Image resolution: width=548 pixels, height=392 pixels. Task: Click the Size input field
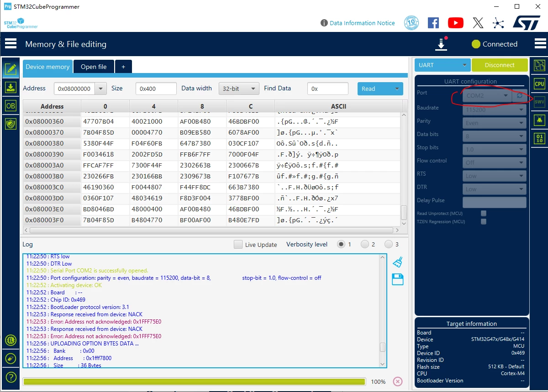[x=156, y=89]
